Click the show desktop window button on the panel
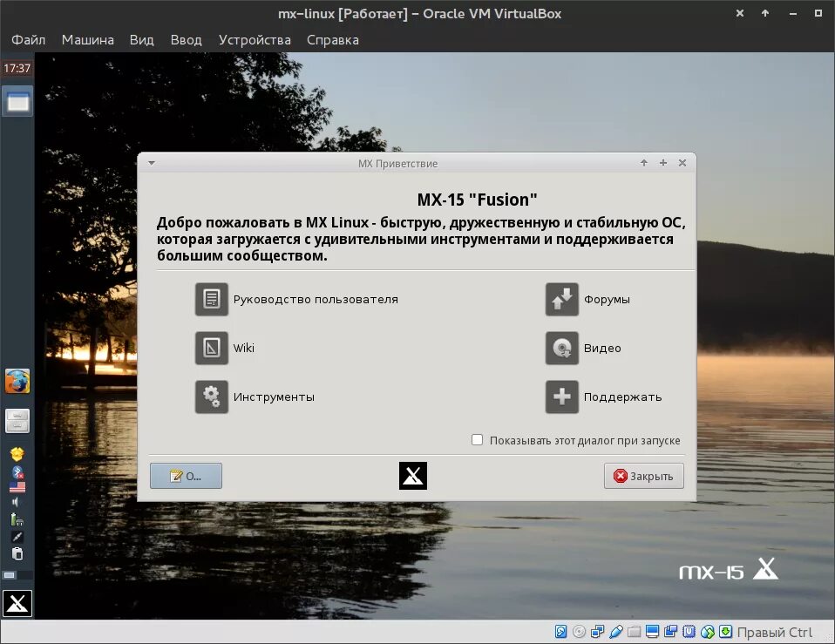 pos(17,101)
